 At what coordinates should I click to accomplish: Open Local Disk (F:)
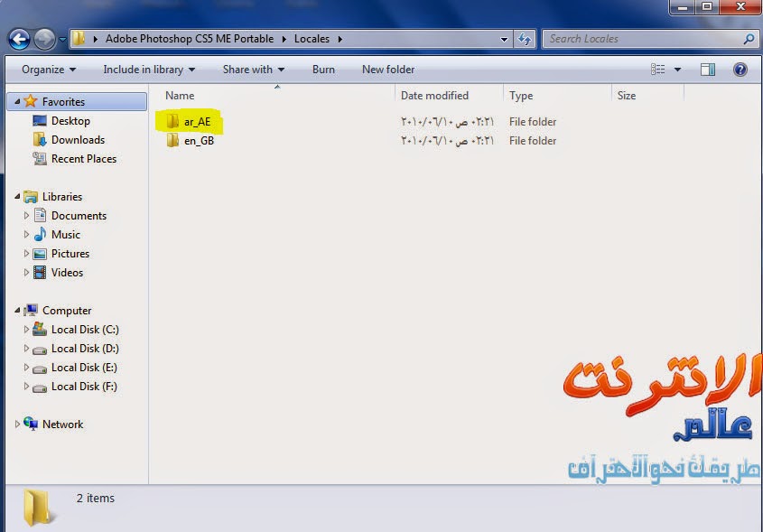pyautogui.click(x=84, y=387)
